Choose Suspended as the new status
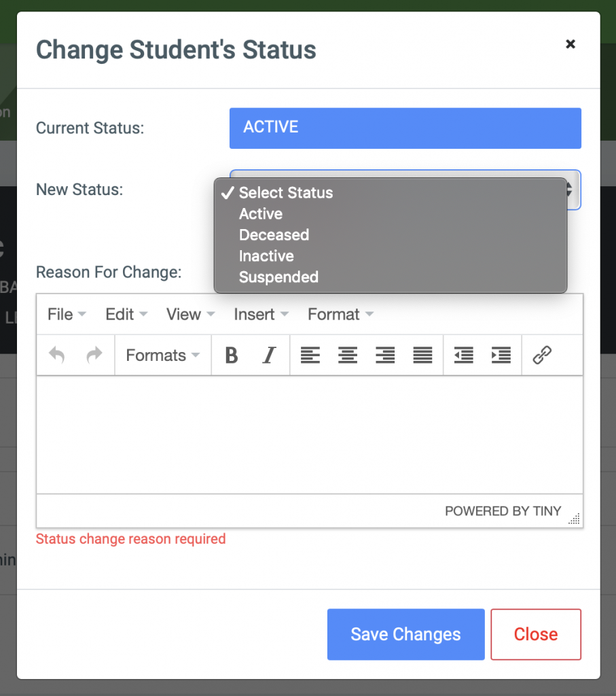 point(278,277)
